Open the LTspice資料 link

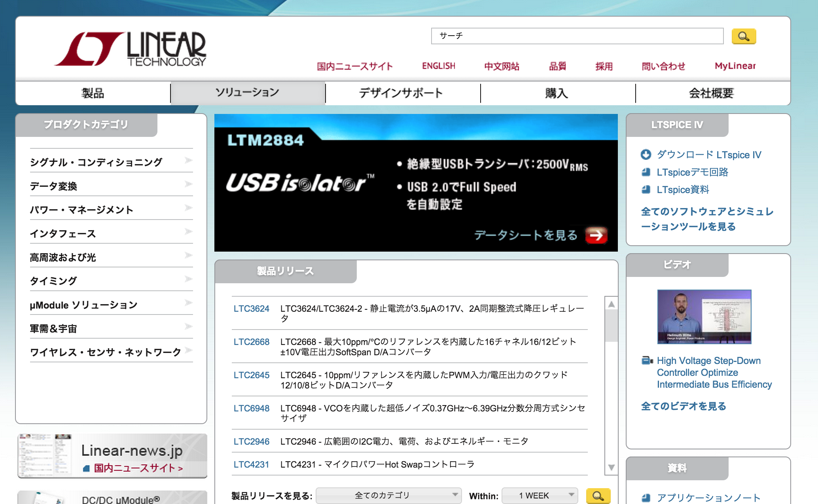683,189
